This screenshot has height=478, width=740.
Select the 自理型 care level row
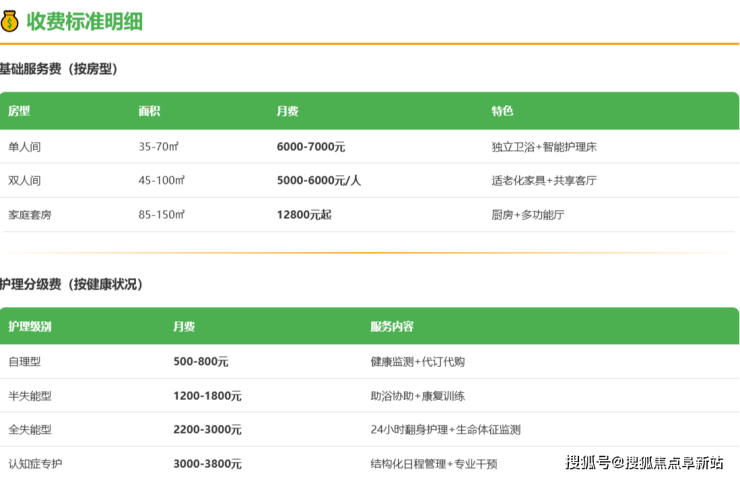25,362
